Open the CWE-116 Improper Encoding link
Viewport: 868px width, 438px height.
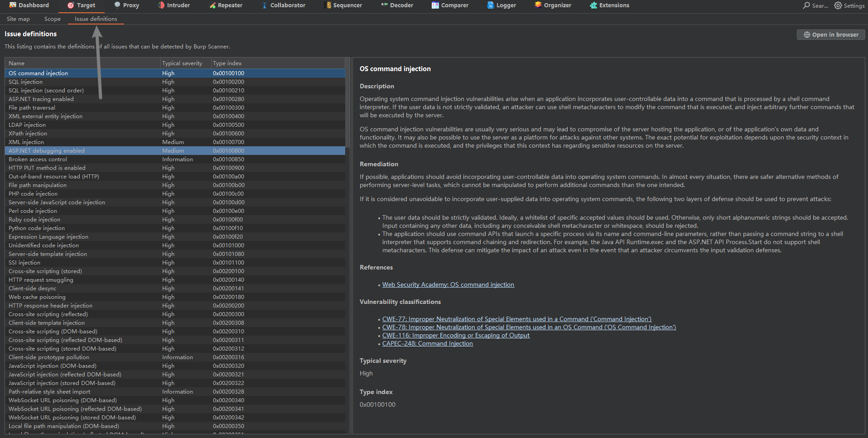pos(456,336)
